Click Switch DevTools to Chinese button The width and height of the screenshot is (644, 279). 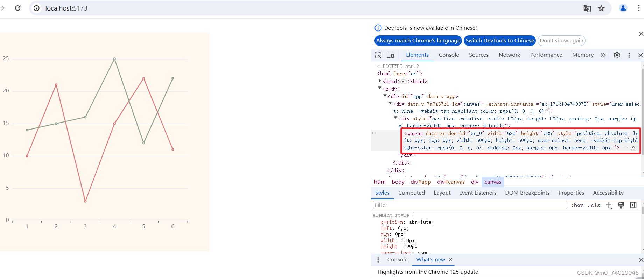(500, 41)
